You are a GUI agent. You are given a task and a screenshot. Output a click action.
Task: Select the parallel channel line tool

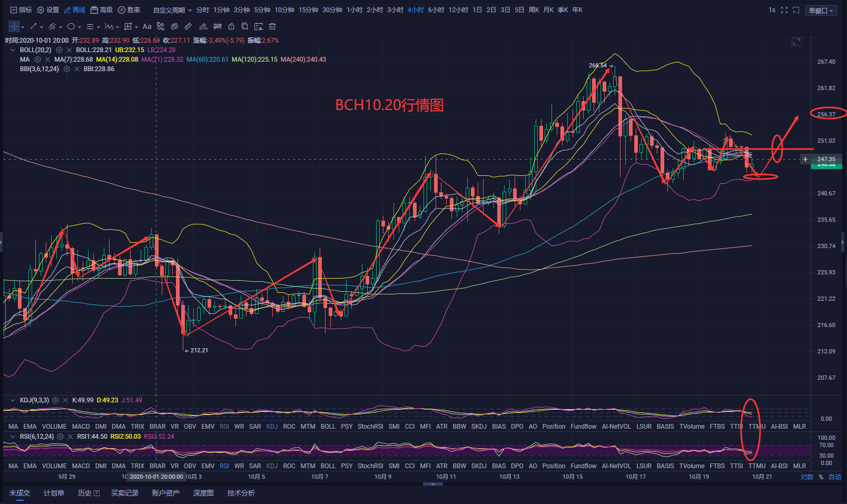pyautogui.click(x=52, y=26)
